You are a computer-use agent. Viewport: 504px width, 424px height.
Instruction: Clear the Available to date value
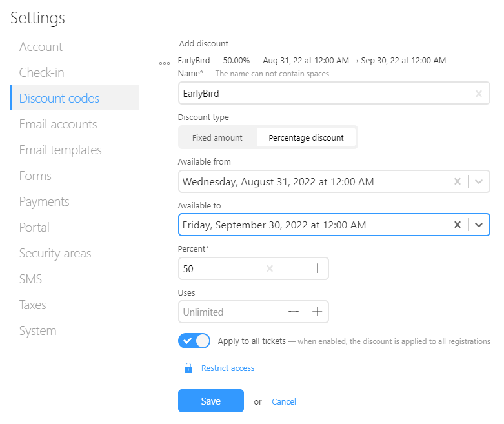coord(458,225)
